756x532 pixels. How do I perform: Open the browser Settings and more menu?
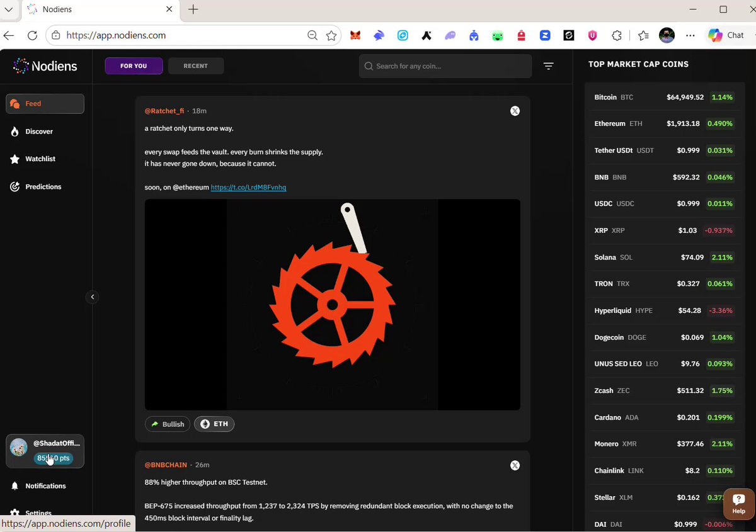click(690, 35)
